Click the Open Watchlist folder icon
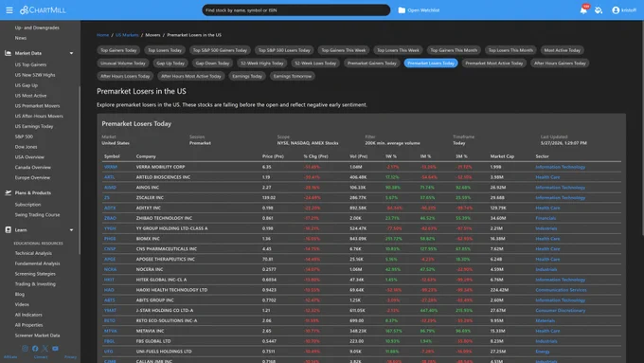644x363 pixels. coord(402,9)
